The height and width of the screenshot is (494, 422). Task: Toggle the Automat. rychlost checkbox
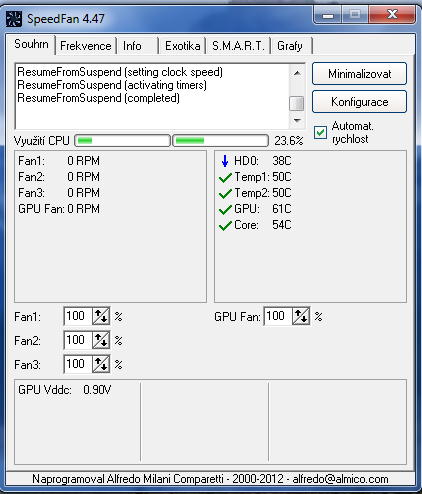click(x=320, y=132)
